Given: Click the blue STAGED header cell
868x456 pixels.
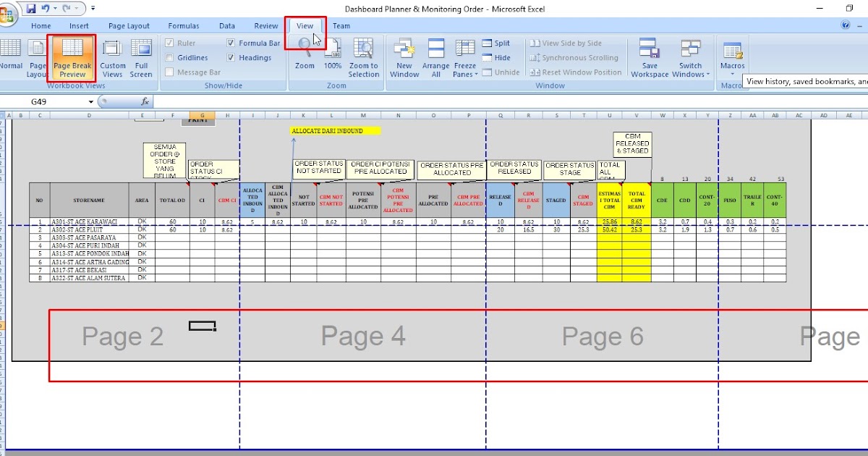Looking at the screenshot, I should 556,200.
